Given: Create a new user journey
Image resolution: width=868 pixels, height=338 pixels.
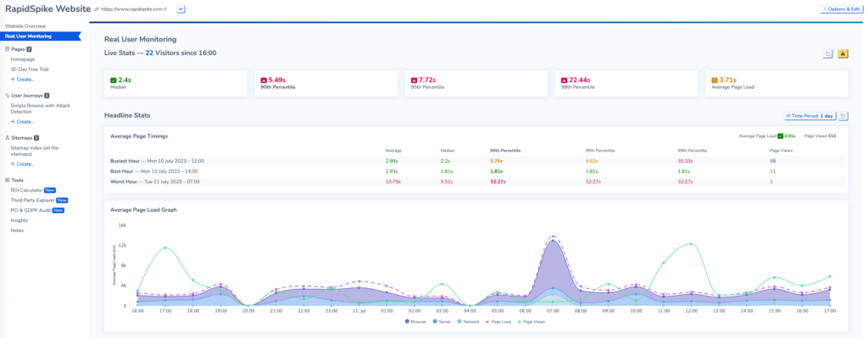Looking at the screenshot, I should pos(22,121).
